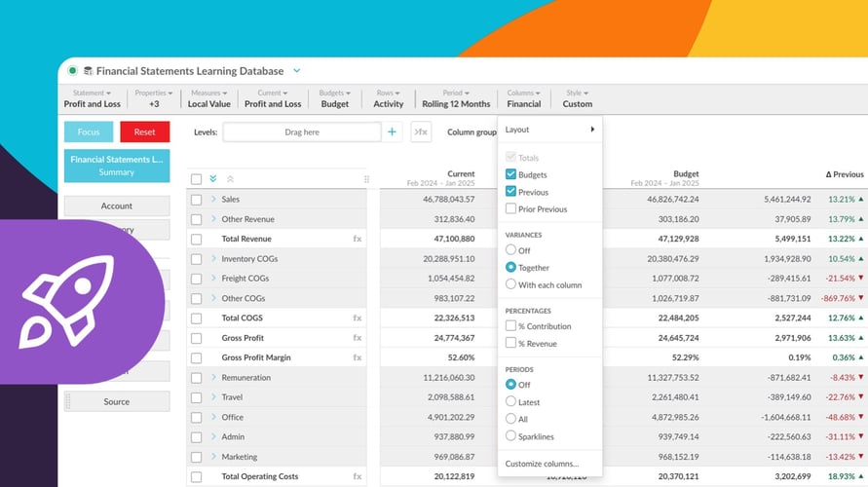Click the fx icon on Gross Profit row

pos(357,338)
